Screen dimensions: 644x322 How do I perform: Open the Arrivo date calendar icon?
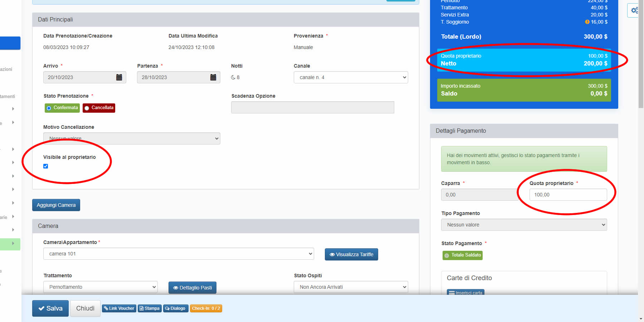(x=119, y=77)
